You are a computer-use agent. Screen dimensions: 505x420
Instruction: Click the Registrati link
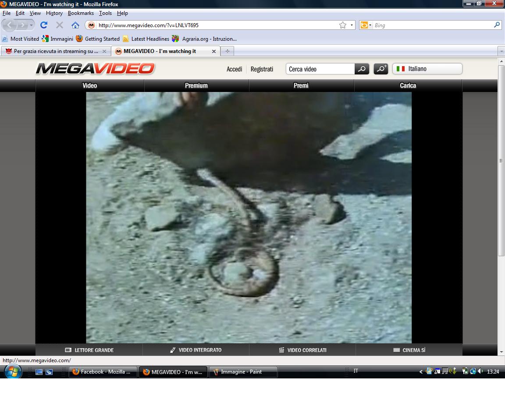point(262,69)
